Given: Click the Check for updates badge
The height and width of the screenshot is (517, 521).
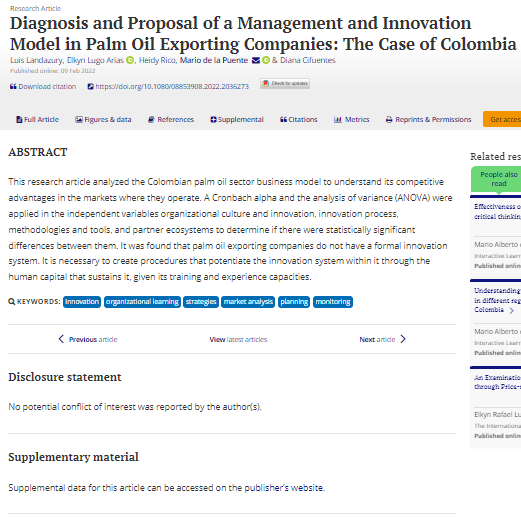Looking at the screenshot, I should [x=285, y=83].
